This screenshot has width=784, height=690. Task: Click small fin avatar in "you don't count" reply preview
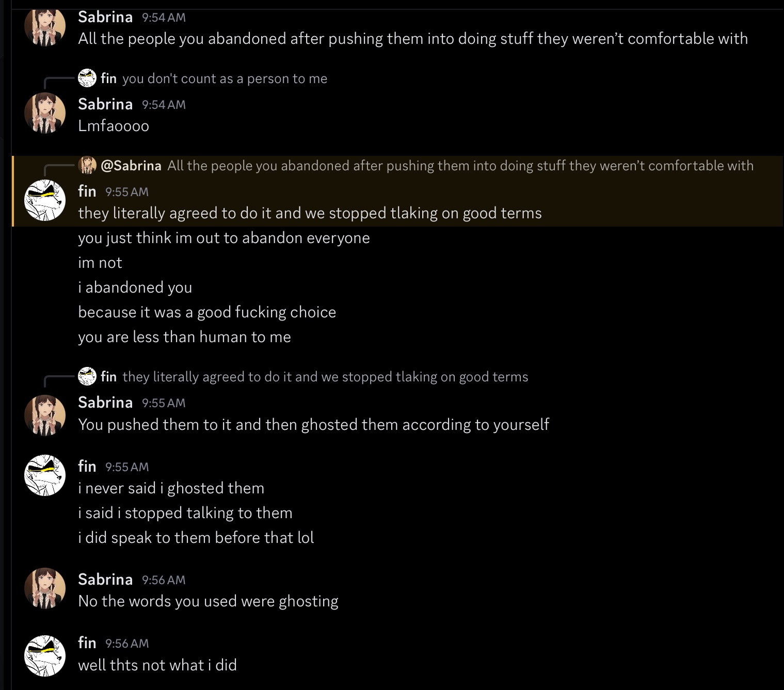[x=87, y=78]
